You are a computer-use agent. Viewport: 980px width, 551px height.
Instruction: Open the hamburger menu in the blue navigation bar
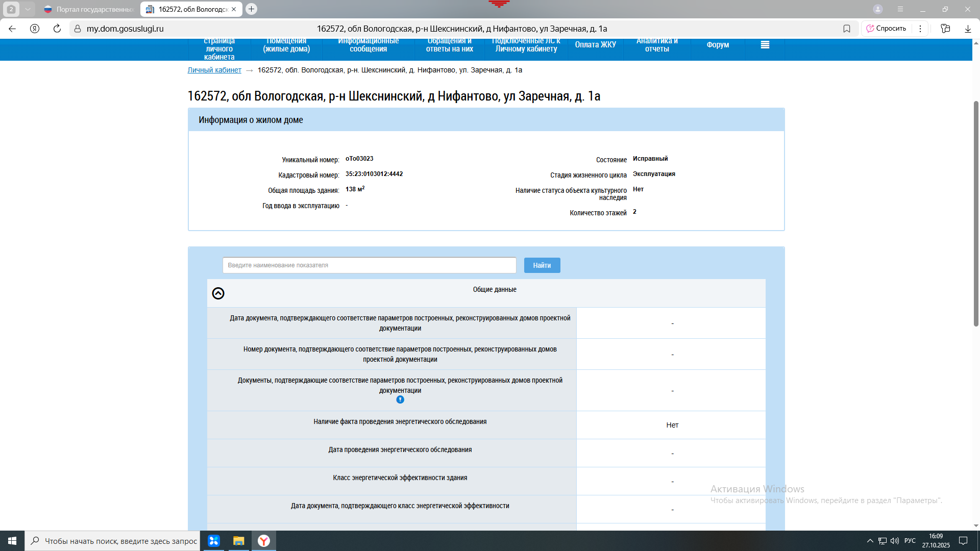(x=765, y=45)
